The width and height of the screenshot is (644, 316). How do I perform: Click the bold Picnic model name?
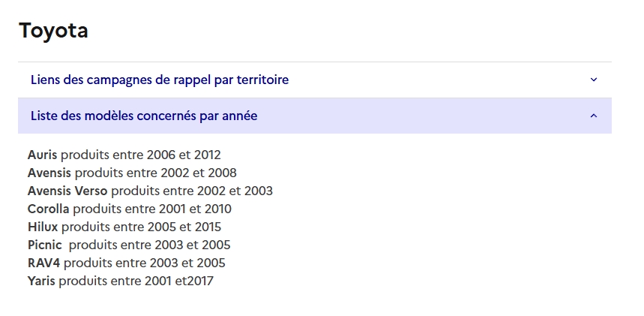point(45,245)
